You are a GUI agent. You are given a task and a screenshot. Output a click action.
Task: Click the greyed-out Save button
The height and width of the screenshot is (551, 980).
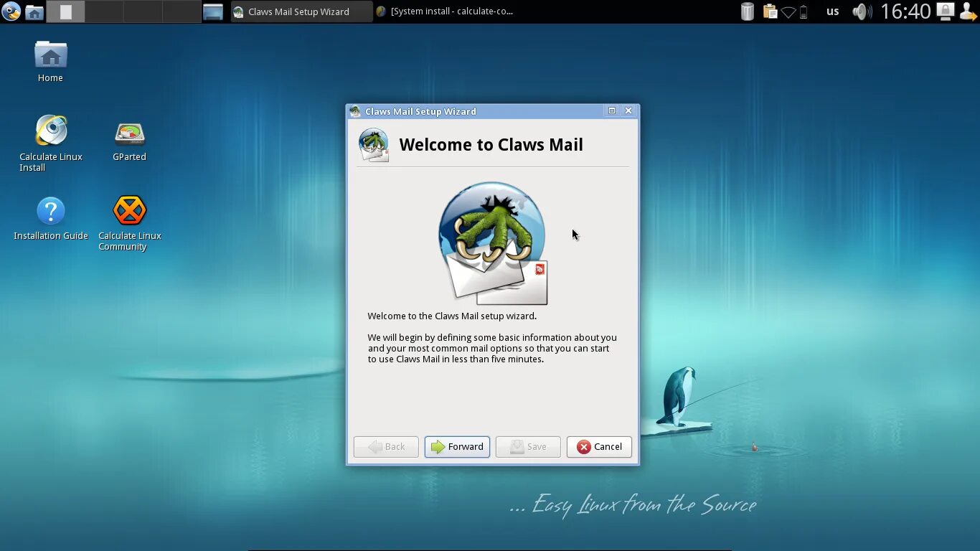pyautogui.click(x=528, y=446)
